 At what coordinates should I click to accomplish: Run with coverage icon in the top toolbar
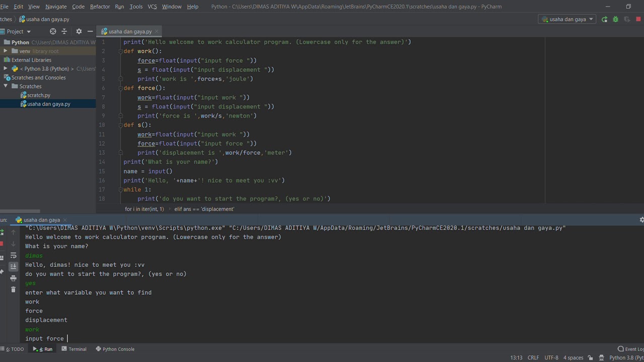click(x=627, y=19)
